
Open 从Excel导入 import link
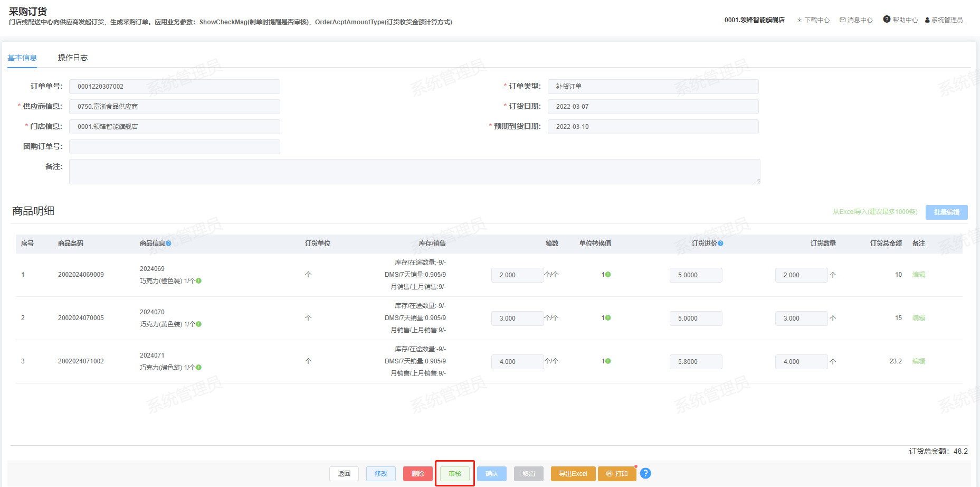(874, 212)
